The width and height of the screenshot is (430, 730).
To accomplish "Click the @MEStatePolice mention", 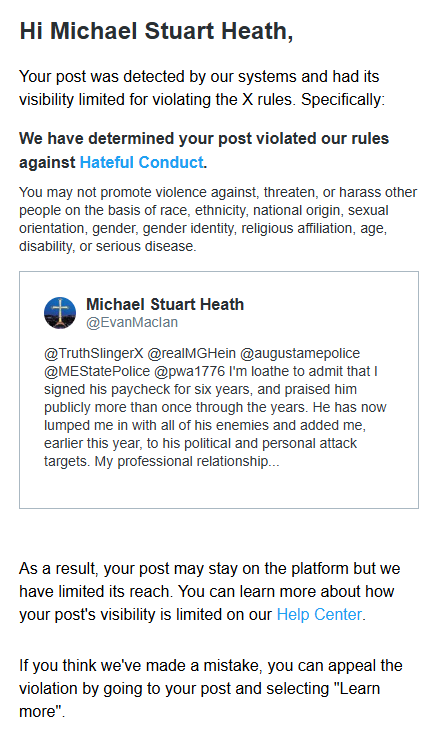I will click(97, 372).
